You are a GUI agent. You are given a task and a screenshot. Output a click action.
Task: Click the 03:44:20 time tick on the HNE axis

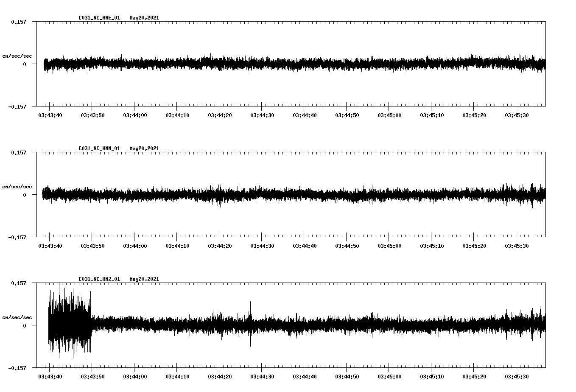(x=220, y=115)
